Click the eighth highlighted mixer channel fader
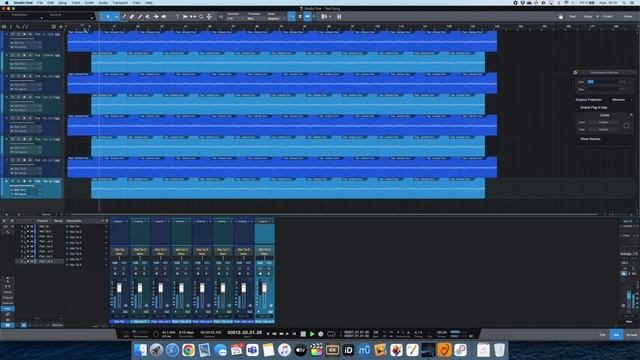Screen dimensions: 640x360 click(x=264, y=289)
